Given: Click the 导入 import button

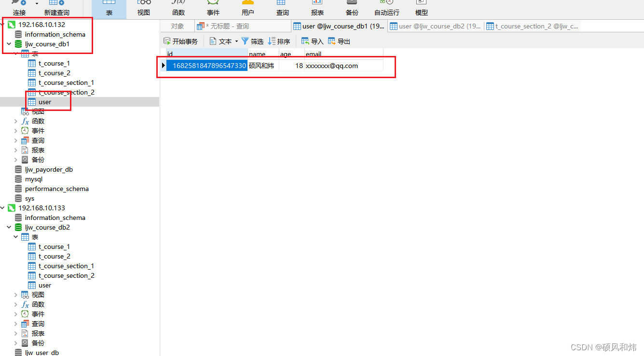Looking at the screenshot, I should pyautogui.click(x=313, y=41).
